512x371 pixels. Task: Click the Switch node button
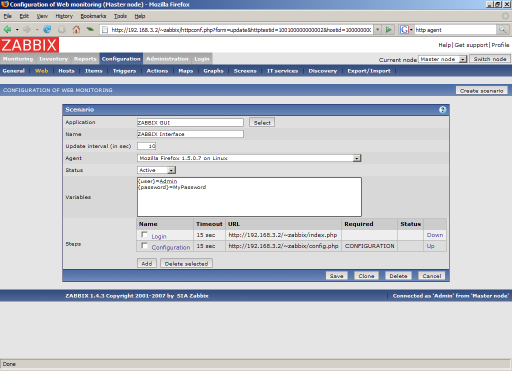[x=490, y=59]
